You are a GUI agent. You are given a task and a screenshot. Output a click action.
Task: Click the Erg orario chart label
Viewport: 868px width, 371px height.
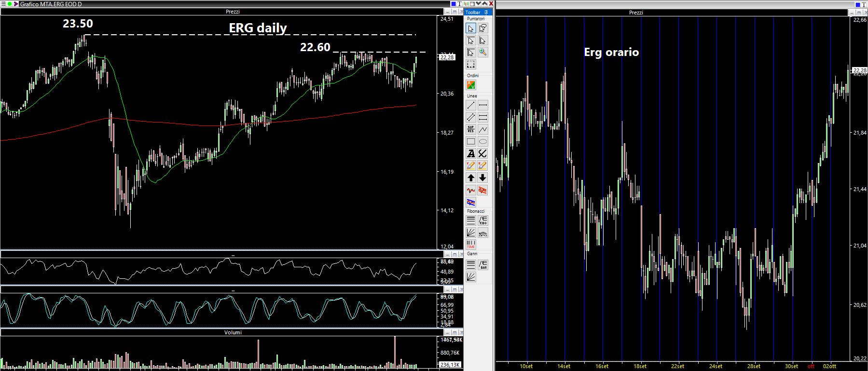611,52
